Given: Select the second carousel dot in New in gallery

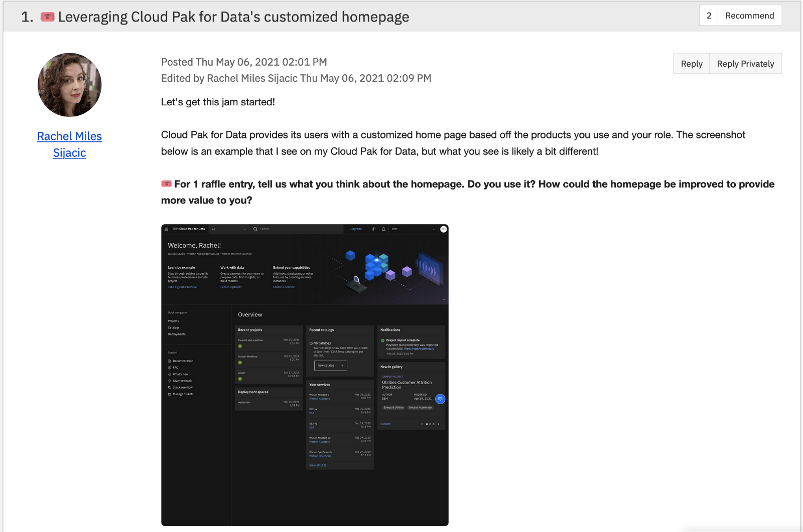Looking at the screenshot, I should (430, 424).
